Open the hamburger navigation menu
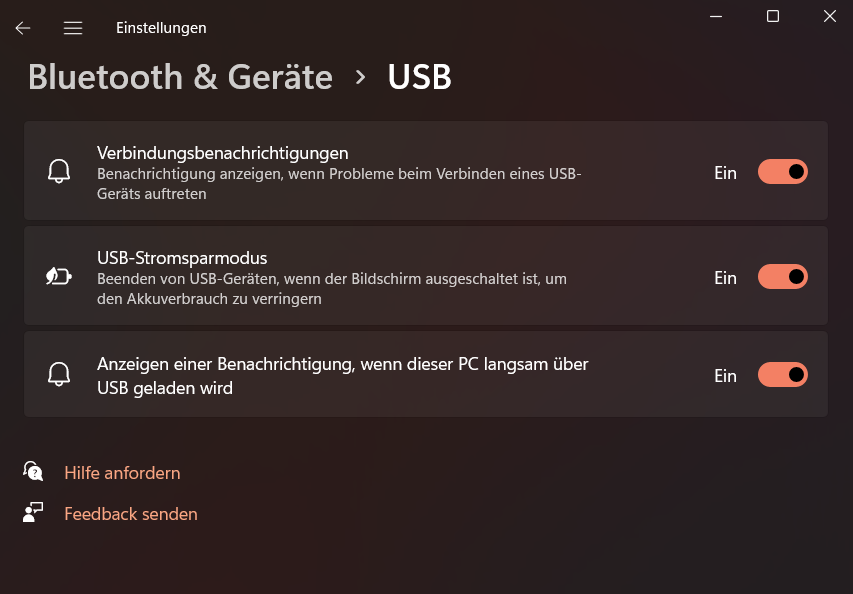The width and height of the screenshot is (853, 594). 73,28
